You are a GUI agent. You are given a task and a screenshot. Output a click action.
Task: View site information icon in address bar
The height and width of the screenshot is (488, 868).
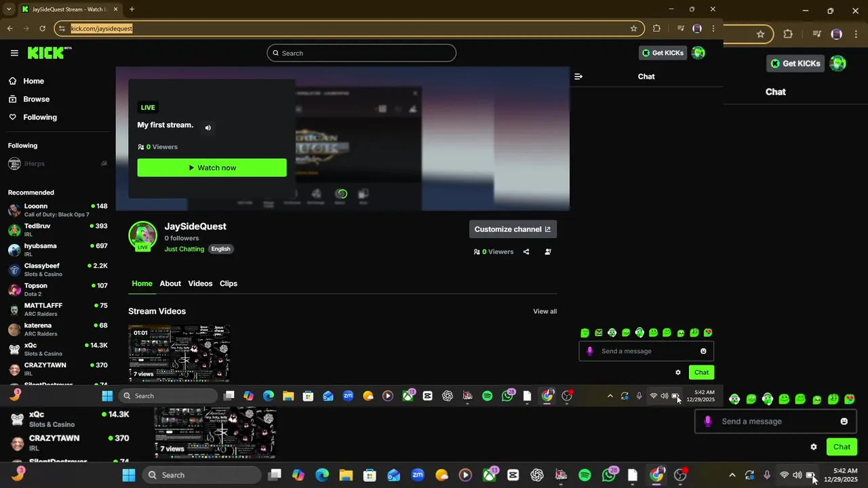click(62, 28)
